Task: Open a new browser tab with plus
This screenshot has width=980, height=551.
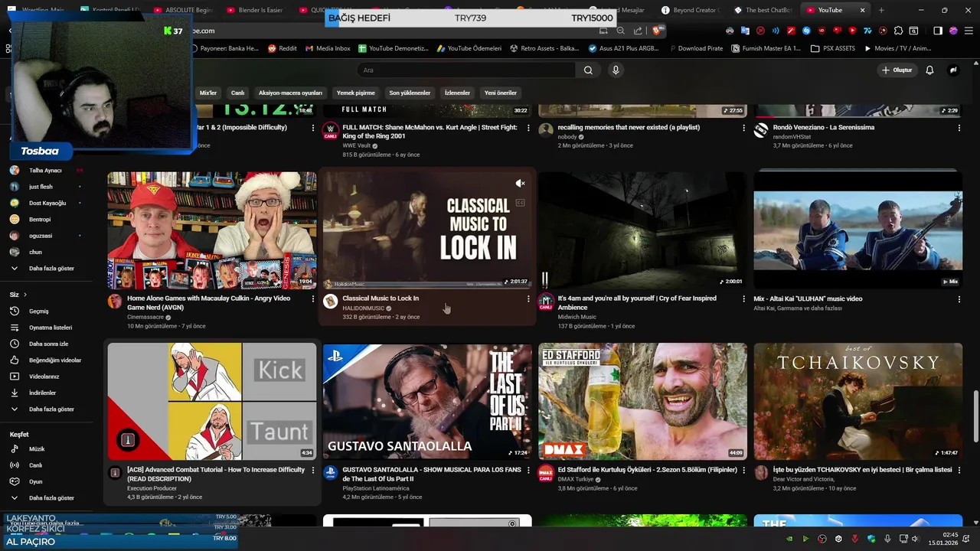Action: tap(881, 10)
